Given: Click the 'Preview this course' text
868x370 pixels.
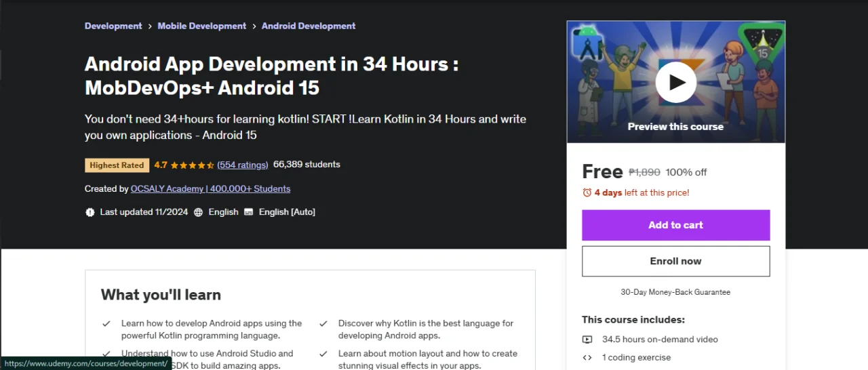Looking at the screenshot, I should click(x=675, y=127).
